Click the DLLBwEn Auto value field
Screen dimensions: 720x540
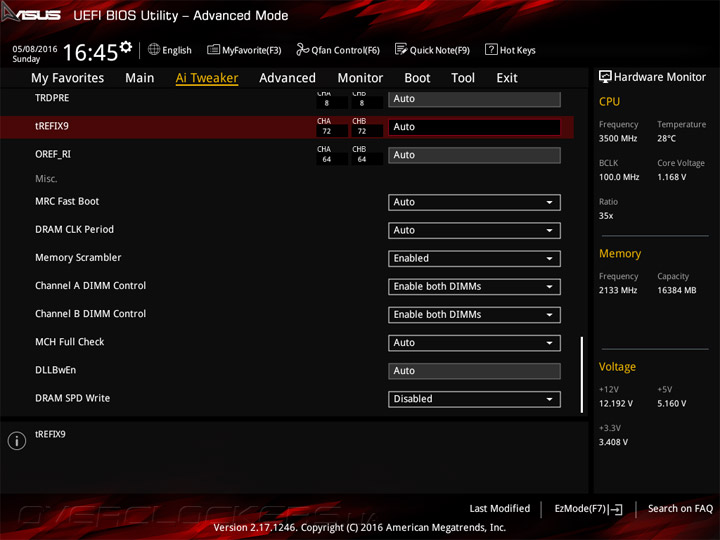pos(474,371)
